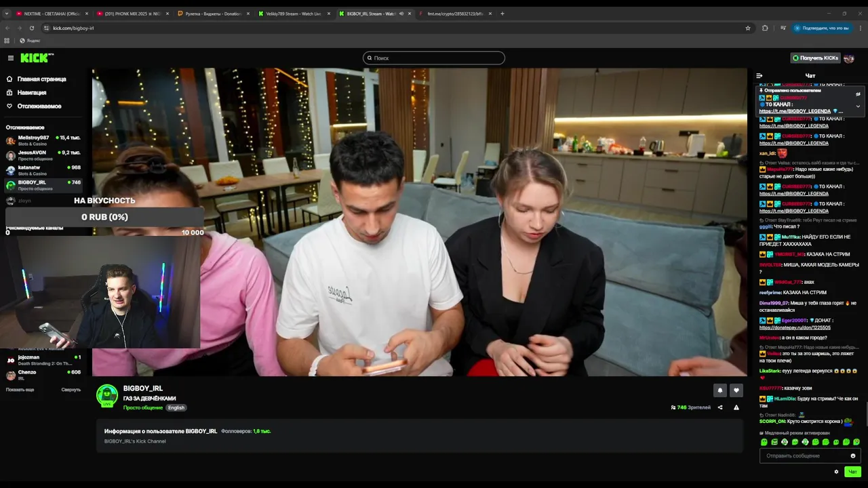Click the Подтвердите, что это вы profile chip
This screenshot has width=868, height=488.
(821, 28)
